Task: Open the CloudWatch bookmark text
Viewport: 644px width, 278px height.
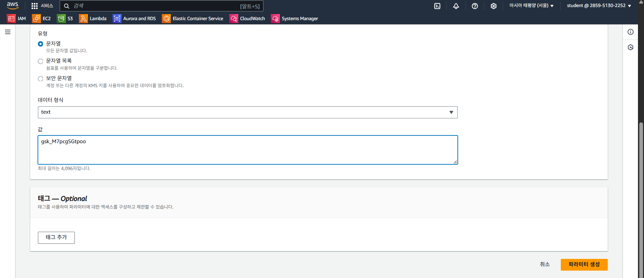Action: click(x=252, y=18)
